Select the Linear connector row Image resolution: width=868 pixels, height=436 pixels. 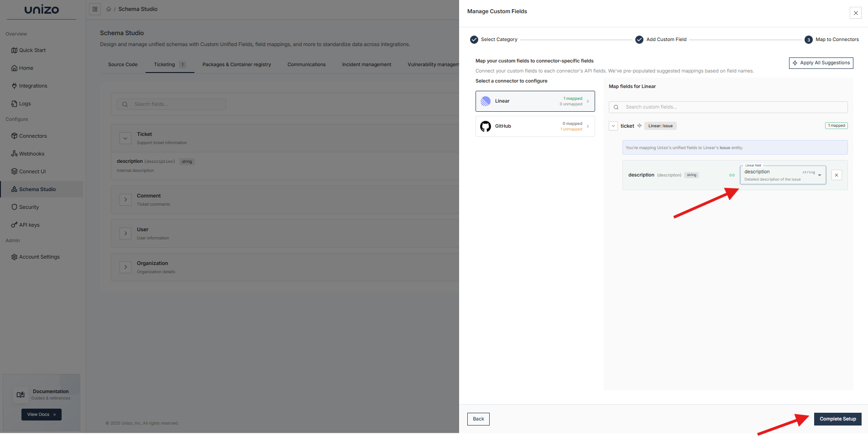click(x=535, y=101)
